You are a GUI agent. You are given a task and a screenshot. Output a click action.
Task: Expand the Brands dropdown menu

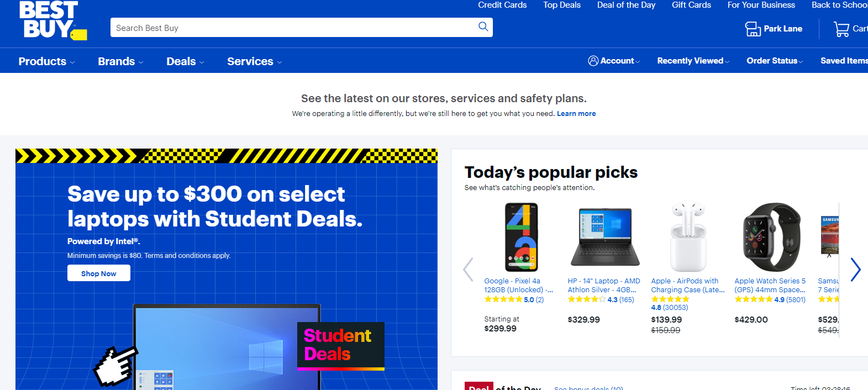click(120, 61)
